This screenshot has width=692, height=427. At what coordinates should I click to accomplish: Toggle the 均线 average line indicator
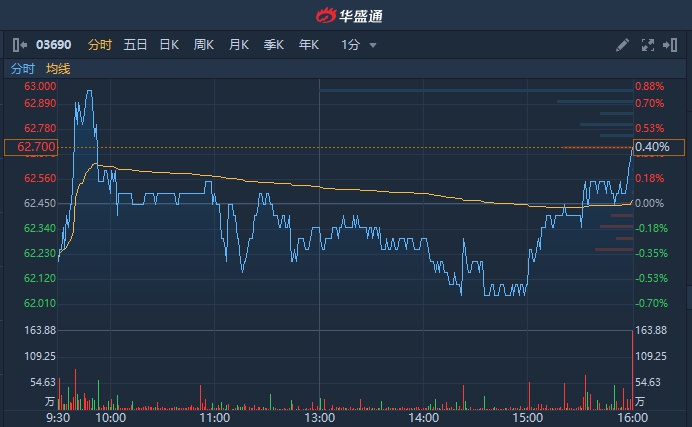(x=58, y=69)
